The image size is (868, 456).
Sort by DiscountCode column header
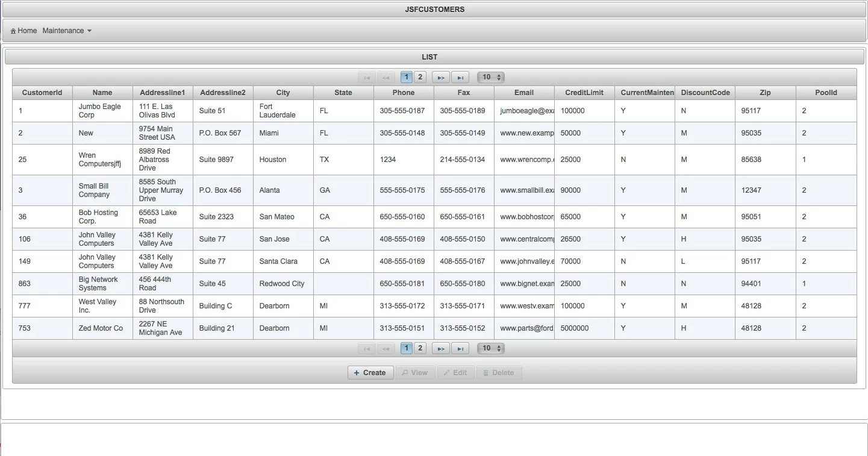[705, 93]
